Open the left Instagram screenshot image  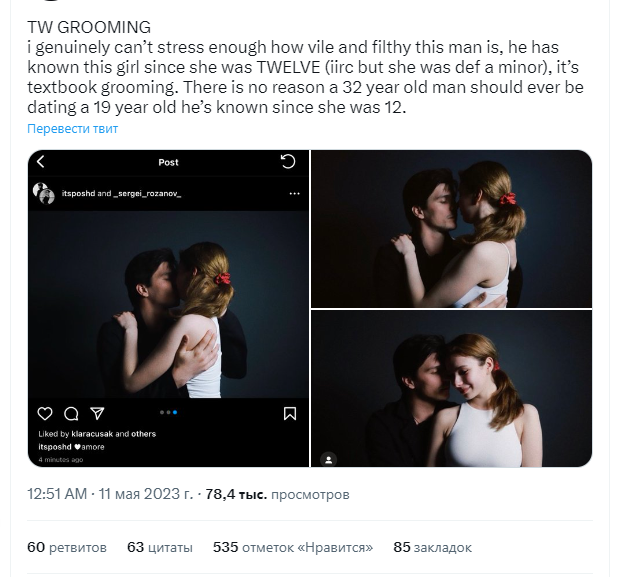click(168, 308)
